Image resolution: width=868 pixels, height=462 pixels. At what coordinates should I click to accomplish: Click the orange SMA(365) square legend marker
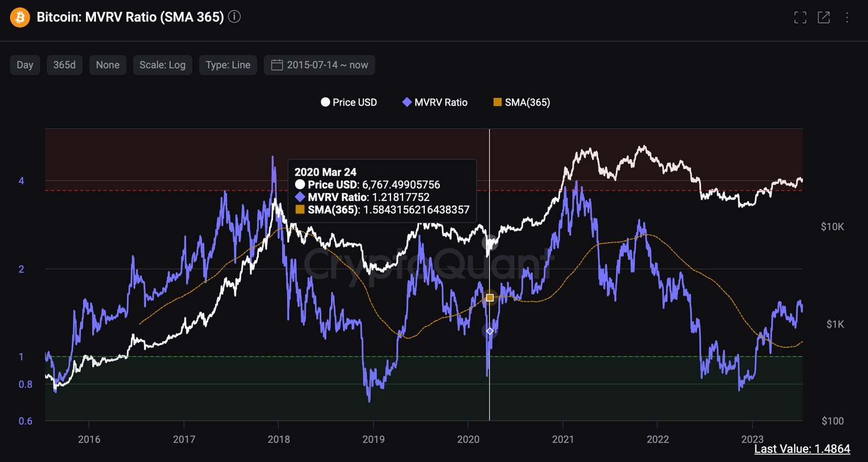point(497,102)
